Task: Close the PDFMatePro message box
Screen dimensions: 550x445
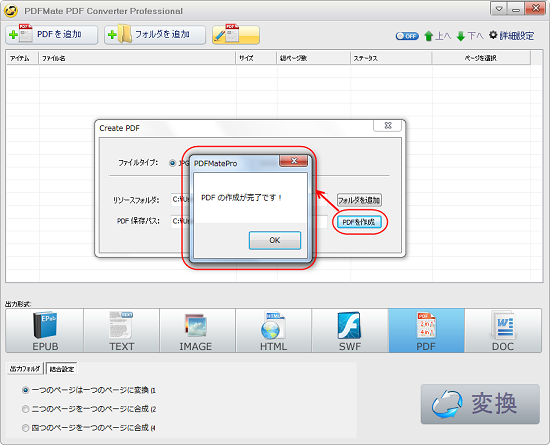Action: click(294, 161)
